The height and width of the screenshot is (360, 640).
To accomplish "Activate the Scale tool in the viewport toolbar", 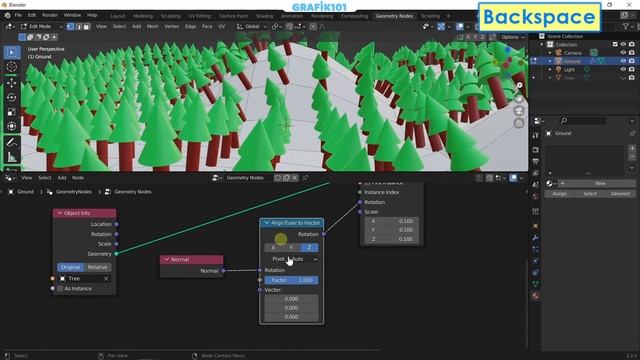I will 11,111.
